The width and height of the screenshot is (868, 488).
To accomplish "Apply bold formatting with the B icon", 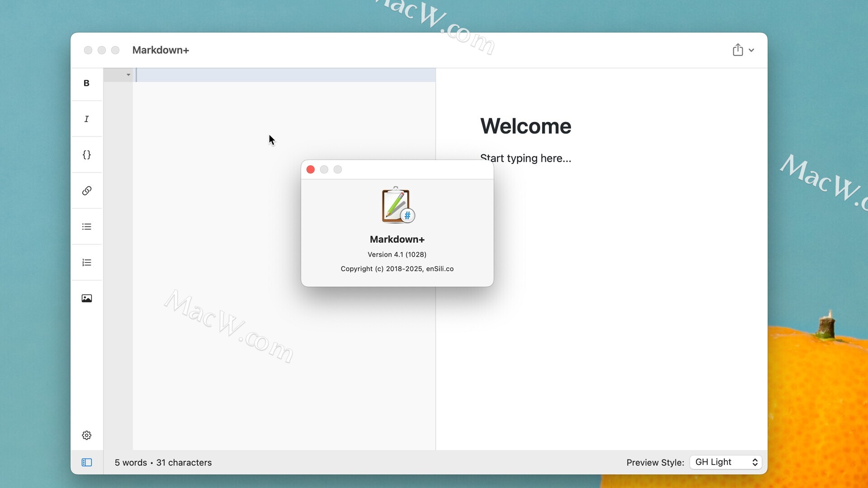I will (x=86, y=83).
